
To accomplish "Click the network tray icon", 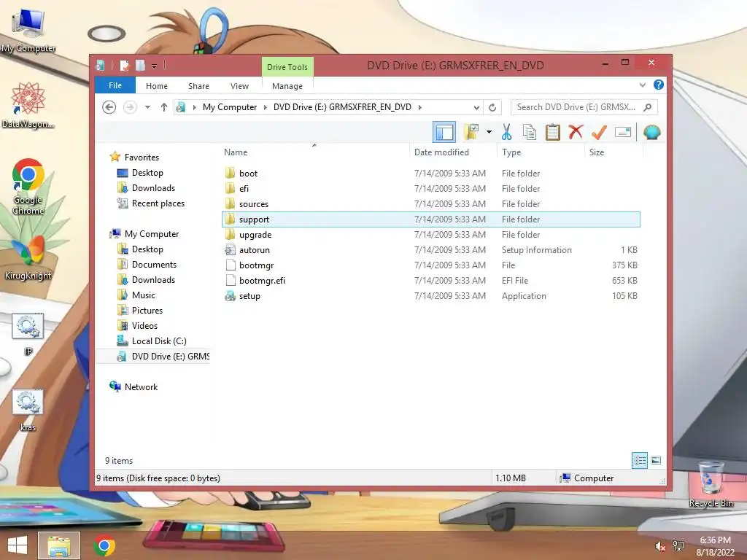I will pyautogui.click(x=678, y=546).
